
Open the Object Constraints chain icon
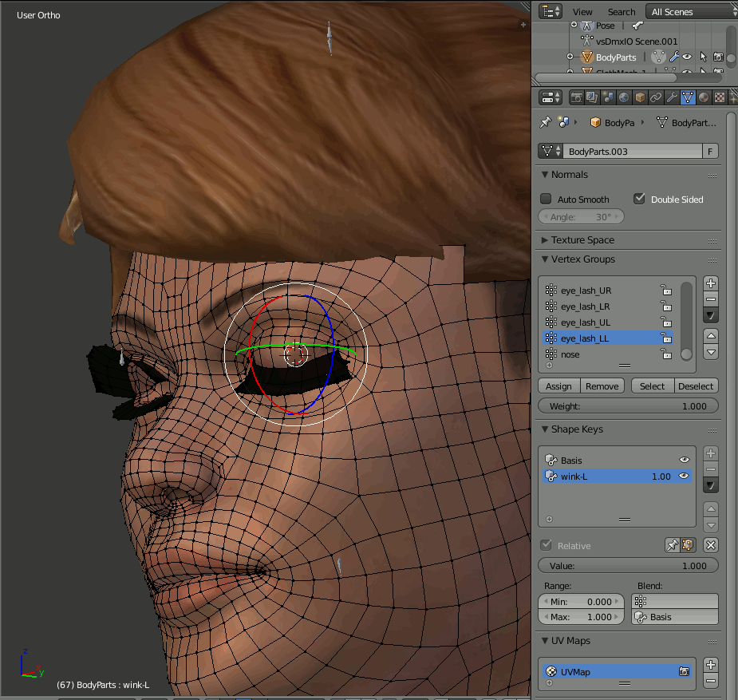coord(656,97)
